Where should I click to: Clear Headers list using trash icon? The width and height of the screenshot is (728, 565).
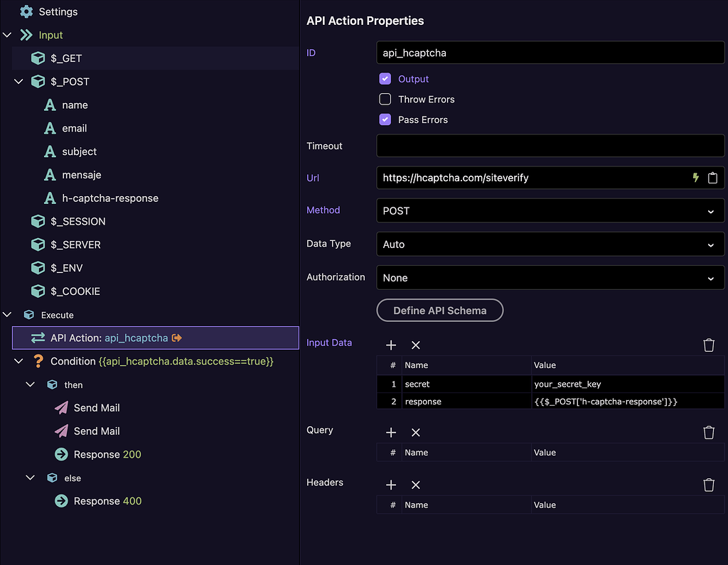point(709,485)
